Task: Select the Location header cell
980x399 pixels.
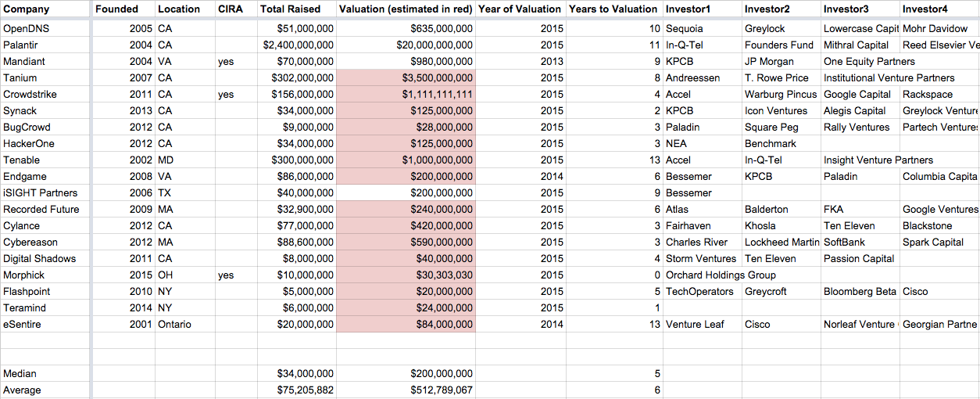Action: (184, 9)
